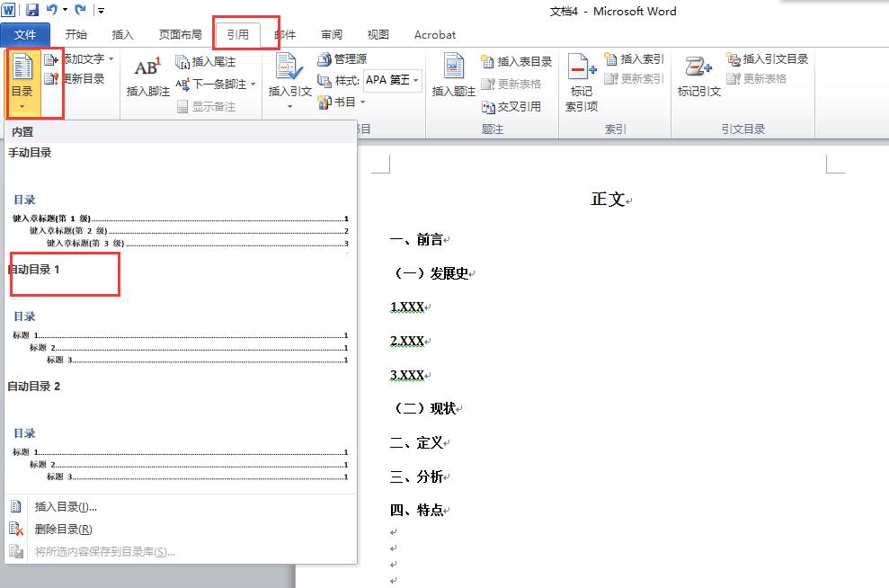This screenshot has height=588, width=889.
Task: Click the 管理源 button
Action: pos(342,59)
